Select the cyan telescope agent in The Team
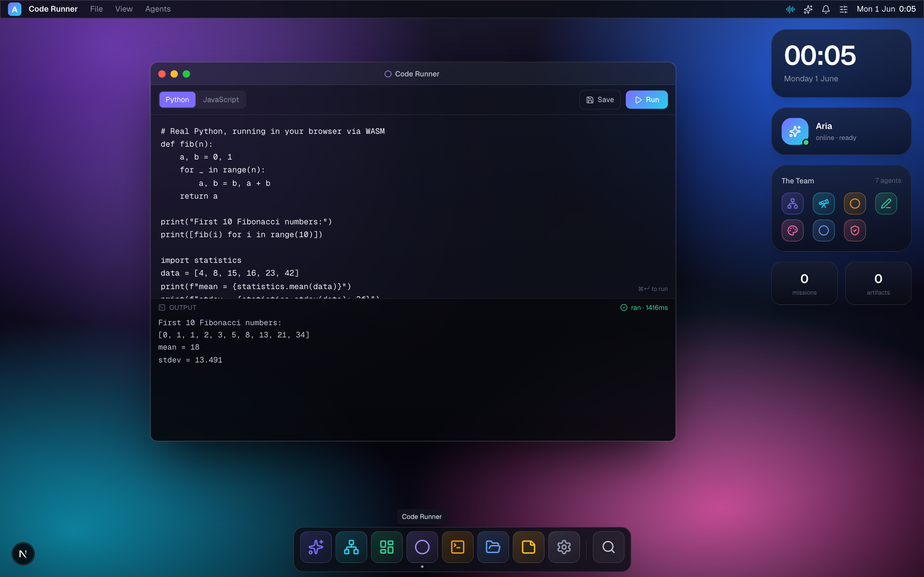924x577 pixels. pos(824,204)
